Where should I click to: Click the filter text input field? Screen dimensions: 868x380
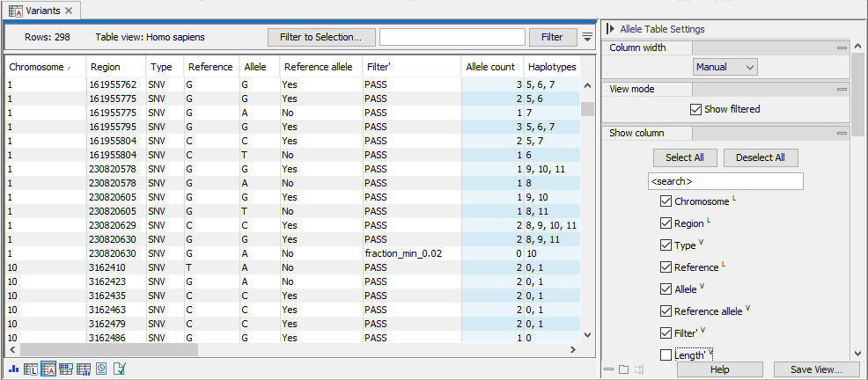coord(452,37)
